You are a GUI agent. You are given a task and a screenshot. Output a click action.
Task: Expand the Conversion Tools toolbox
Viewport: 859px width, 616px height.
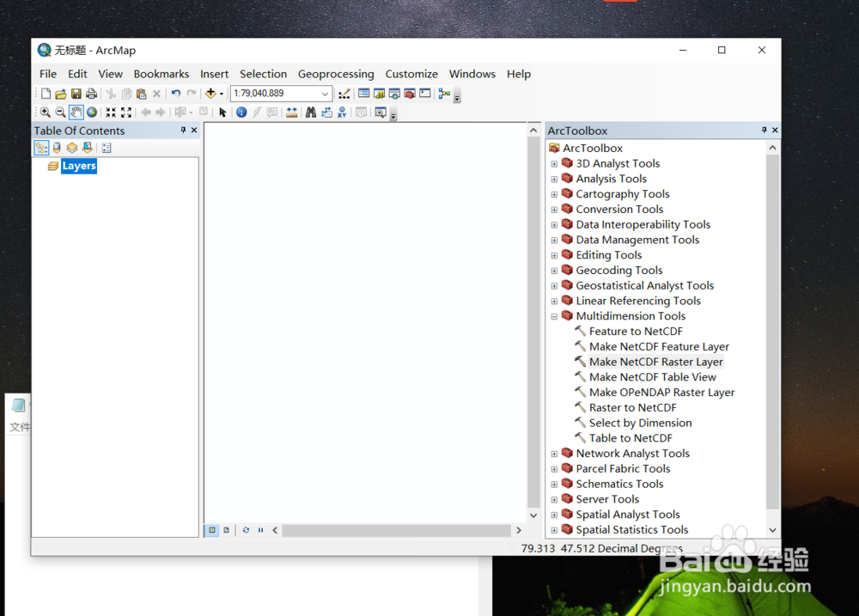tap(554, 210)
